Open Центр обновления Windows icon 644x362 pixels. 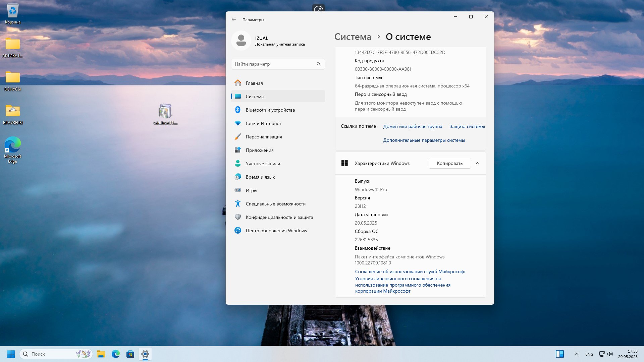point(238,230)
